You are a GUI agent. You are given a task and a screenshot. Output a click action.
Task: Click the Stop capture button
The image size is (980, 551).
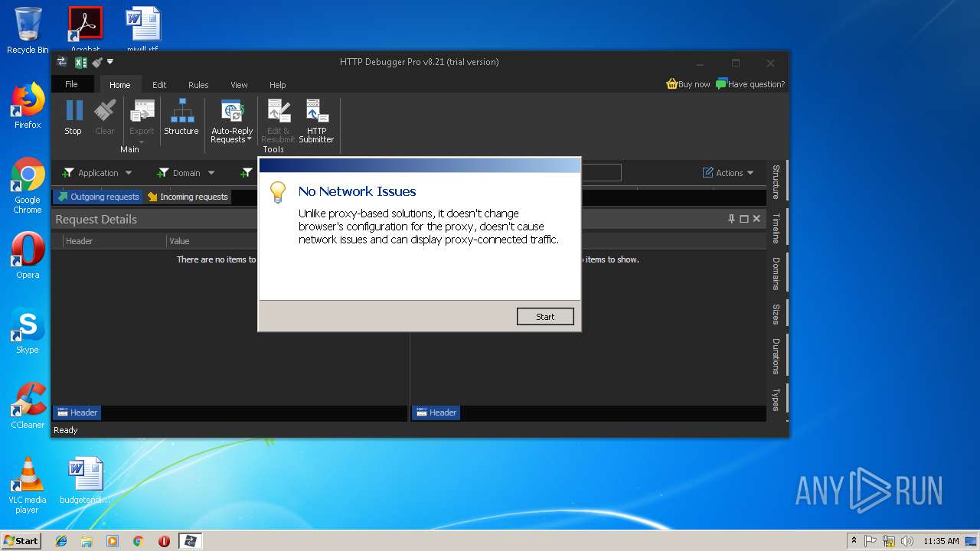pos(73,118)
